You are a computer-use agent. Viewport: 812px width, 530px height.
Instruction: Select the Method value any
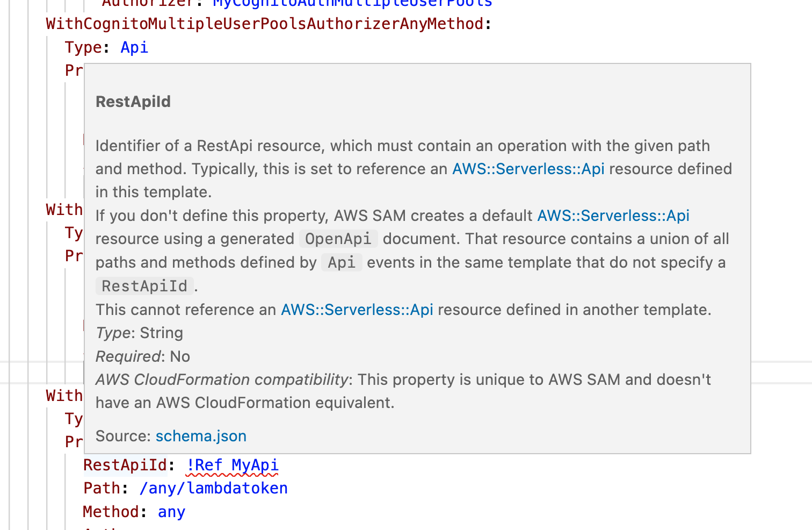171,512
